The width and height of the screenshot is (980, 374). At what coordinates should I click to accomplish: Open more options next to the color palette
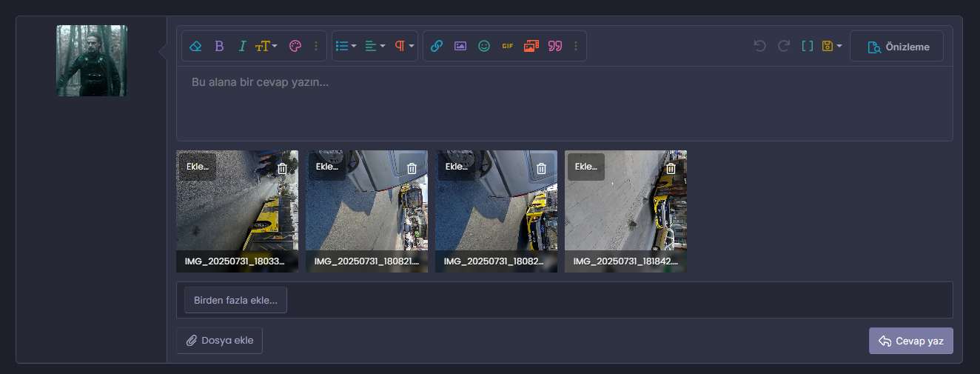(316, 46)
